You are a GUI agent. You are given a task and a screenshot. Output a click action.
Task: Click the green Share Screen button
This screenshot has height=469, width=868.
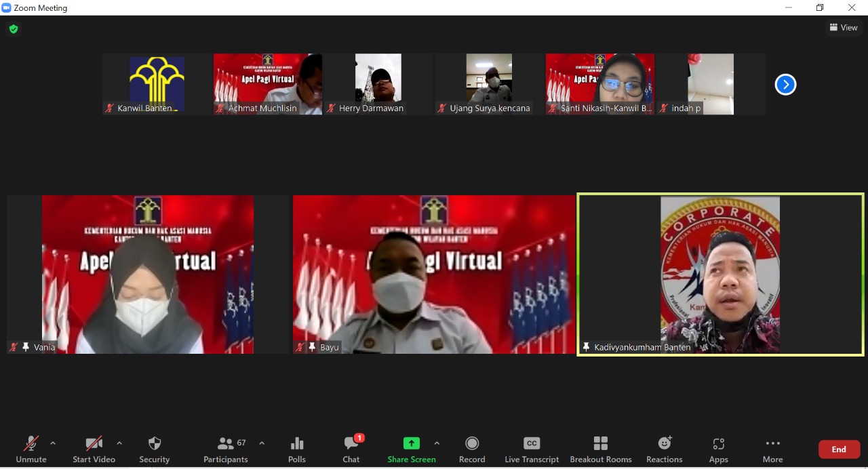(411, 449)
